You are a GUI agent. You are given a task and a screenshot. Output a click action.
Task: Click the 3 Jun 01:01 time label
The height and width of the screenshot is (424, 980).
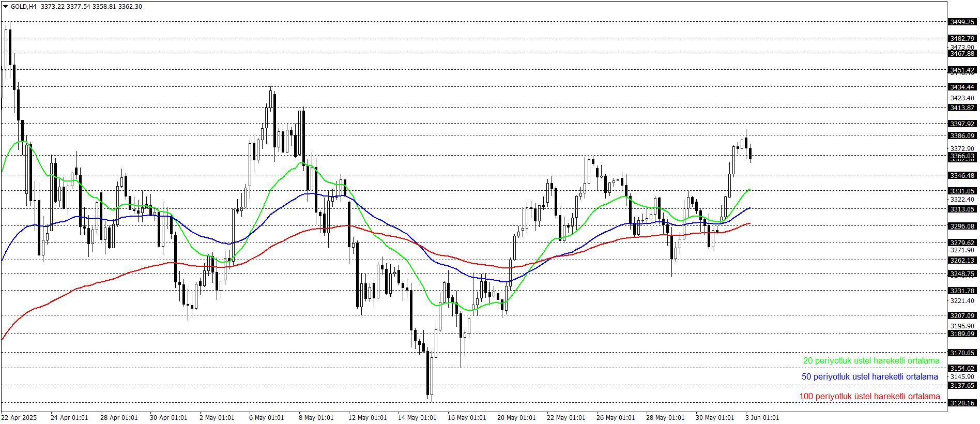click(x=762, y=417)
